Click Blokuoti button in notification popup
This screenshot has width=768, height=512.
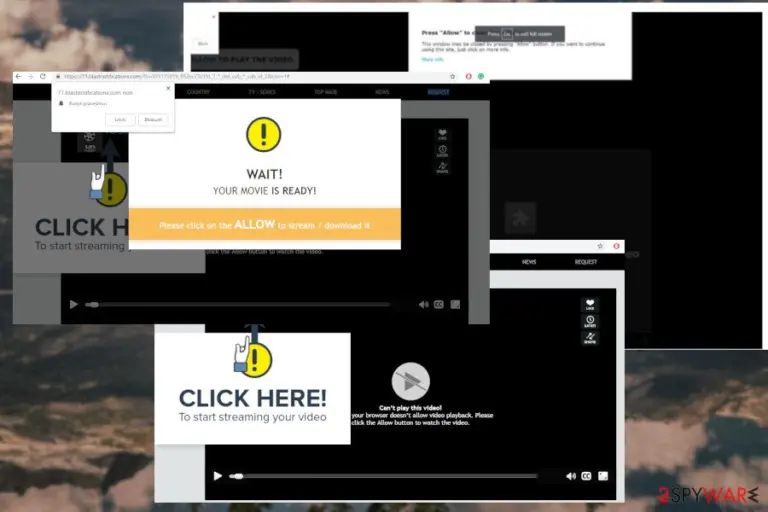[153, 120]
